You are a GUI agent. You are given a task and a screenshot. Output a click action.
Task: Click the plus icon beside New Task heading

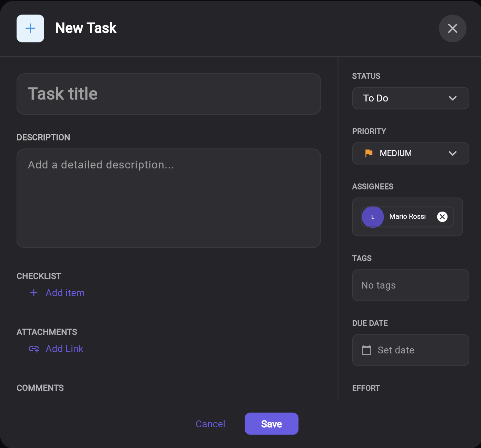30,28
